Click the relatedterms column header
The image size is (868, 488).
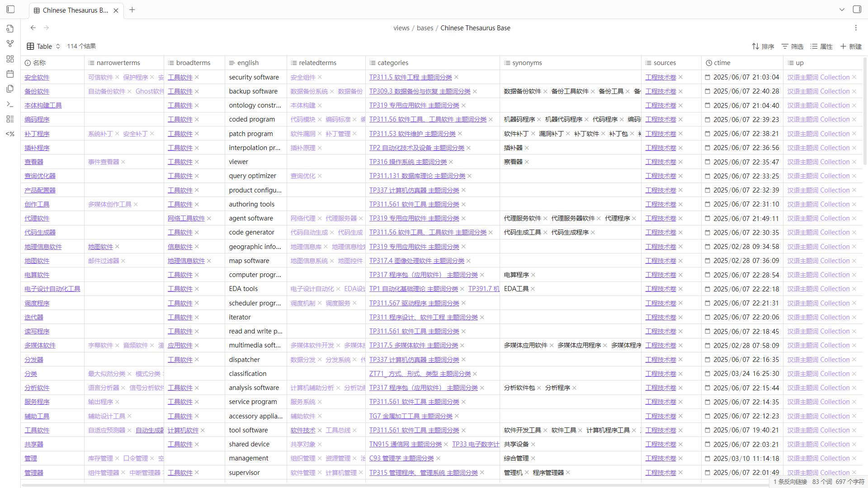coord(326,63)
